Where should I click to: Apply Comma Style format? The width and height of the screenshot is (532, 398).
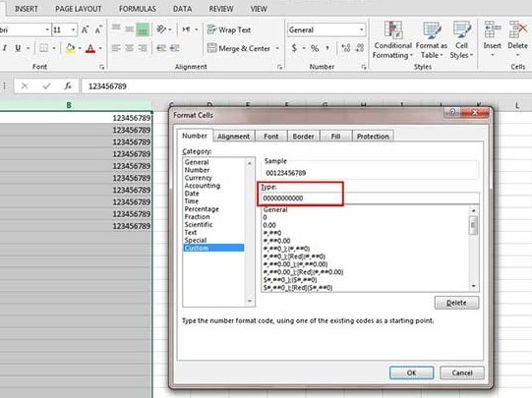tap(327, 48)
